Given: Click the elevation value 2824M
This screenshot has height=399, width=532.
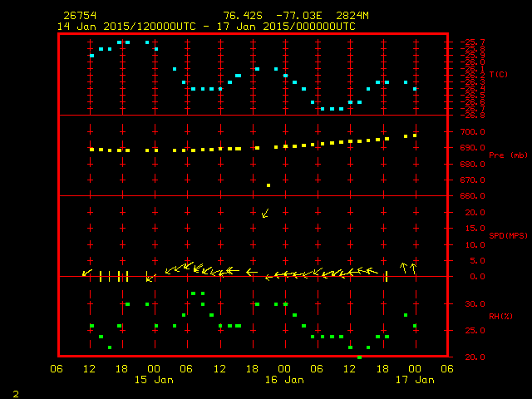Looking at the screenshot, I should (352, 16).
